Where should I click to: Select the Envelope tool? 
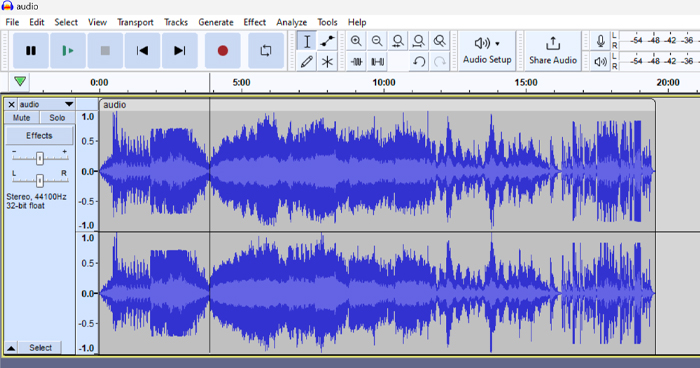327,41
